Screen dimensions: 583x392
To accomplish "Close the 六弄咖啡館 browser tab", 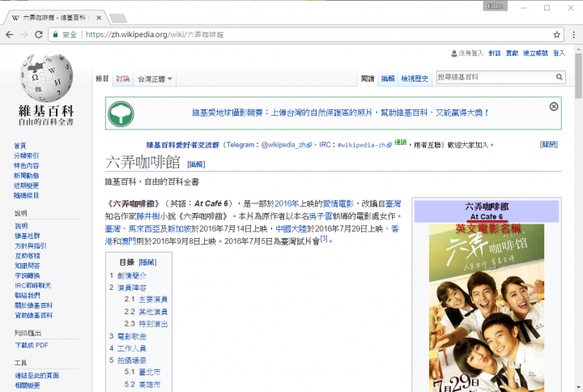I will [x=99, y=18].
